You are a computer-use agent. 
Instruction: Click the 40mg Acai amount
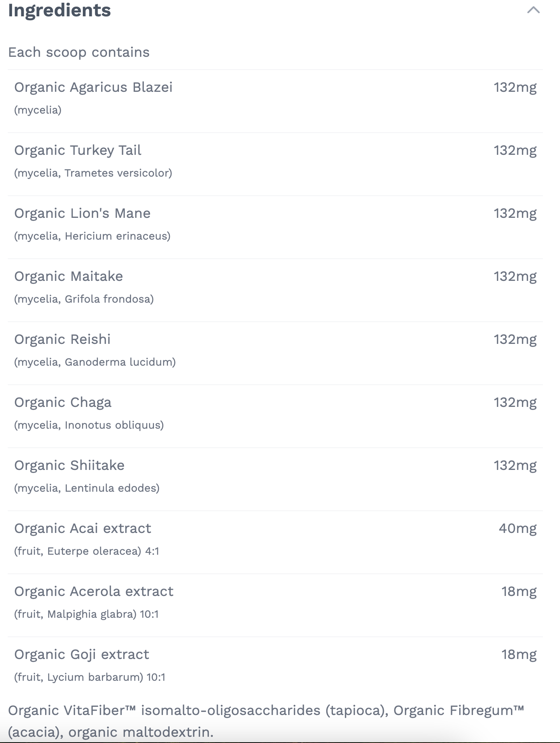click(517, 528)
